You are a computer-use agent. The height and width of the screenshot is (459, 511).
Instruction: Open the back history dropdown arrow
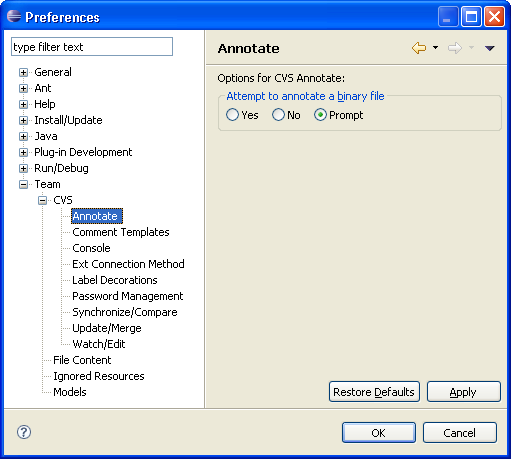435,48
